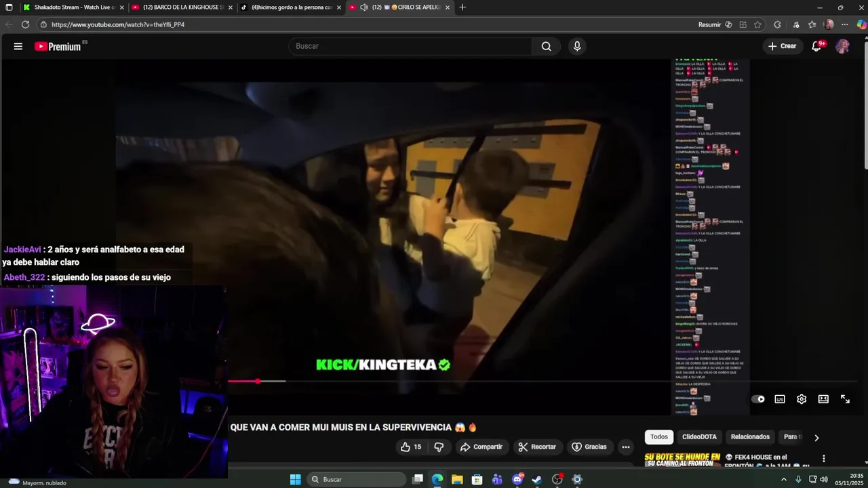Click the Recortar clip button
The width and height of the screenshot is (868, 488).
[x=537, y=447]
